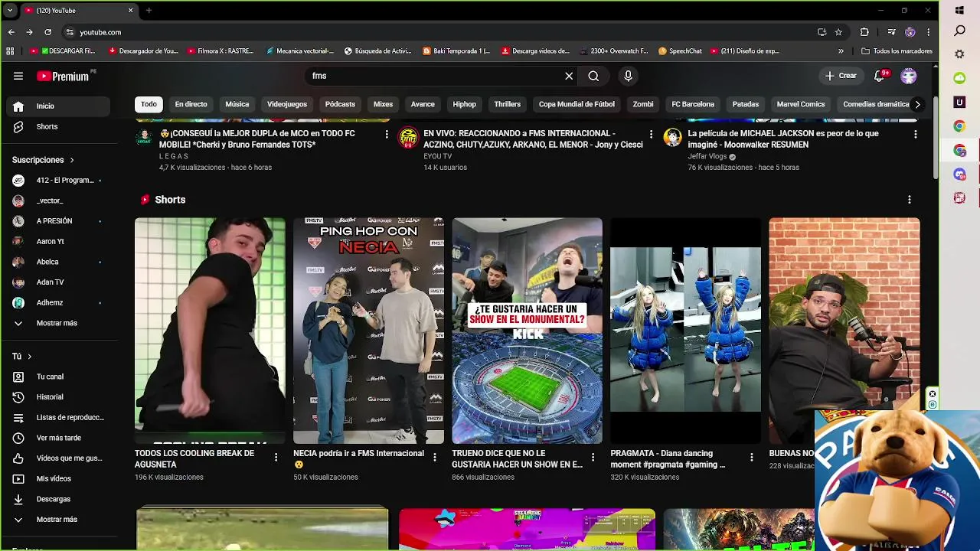The image size is (980, 551).
Task: Open the EYOU TV channel name
Action: point(437,156)
